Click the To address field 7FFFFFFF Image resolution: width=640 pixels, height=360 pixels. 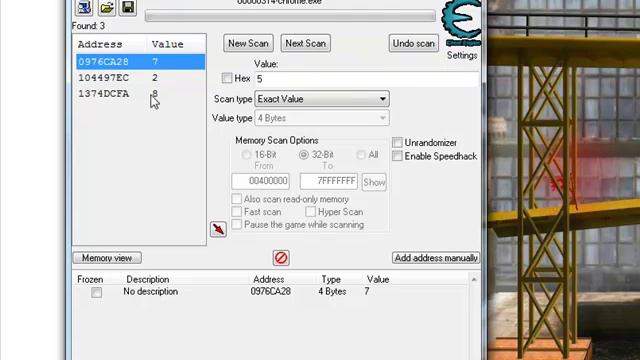click(329, 181)
